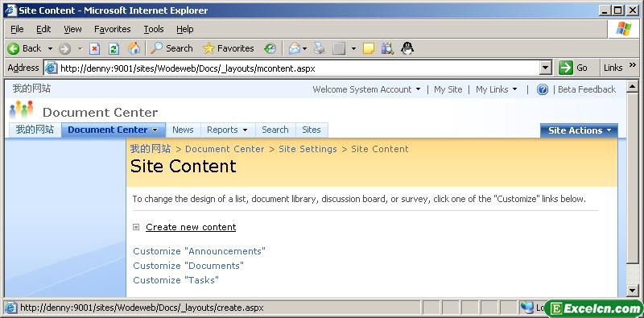Click Document Center in the breadcrumb
Image resolution: width=644 pixels, height=318 pixels.
coord(225,149)
